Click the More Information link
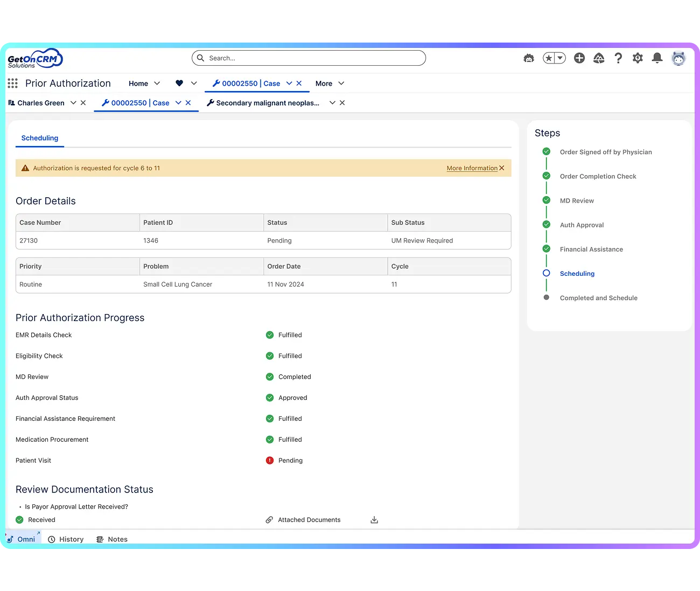Screen dimensions: 700x591 tap(471, 168)
